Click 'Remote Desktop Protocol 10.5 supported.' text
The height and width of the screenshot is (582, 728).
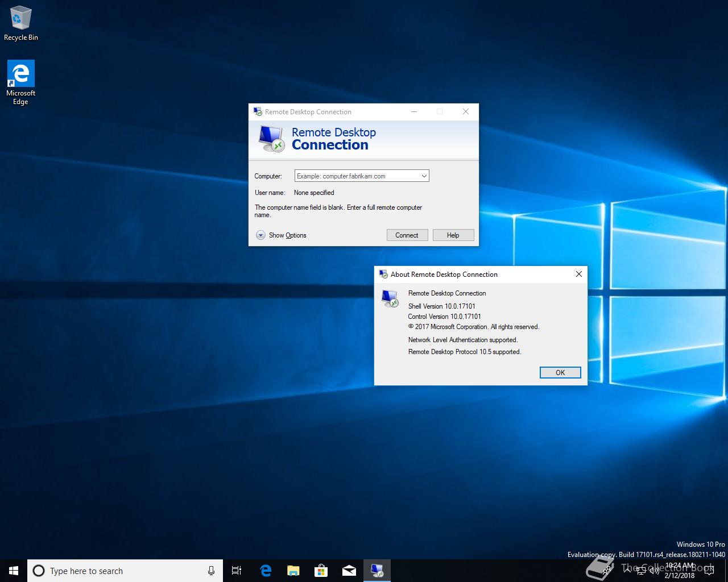(x=465, y=352)
